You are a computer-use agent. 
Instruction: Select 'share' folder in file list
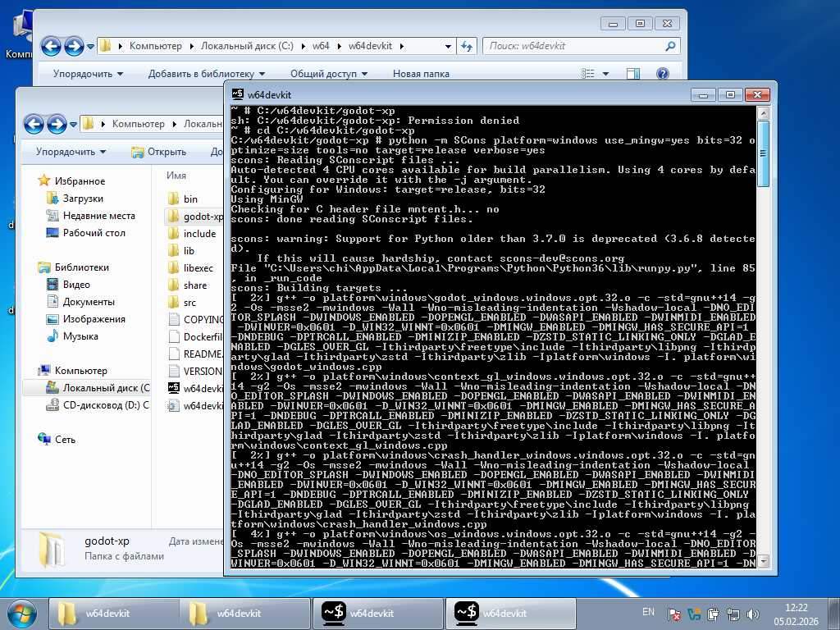(195, 285)
